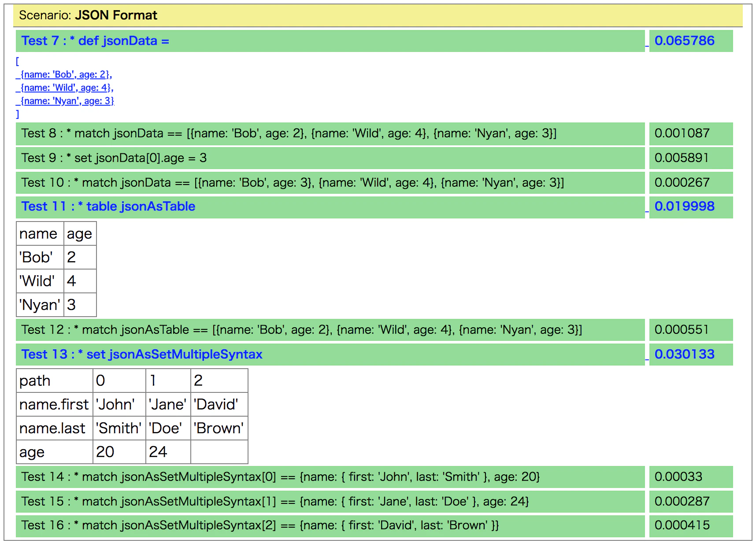Open the Test 11 table jsonAsTable link

point(108,207)
